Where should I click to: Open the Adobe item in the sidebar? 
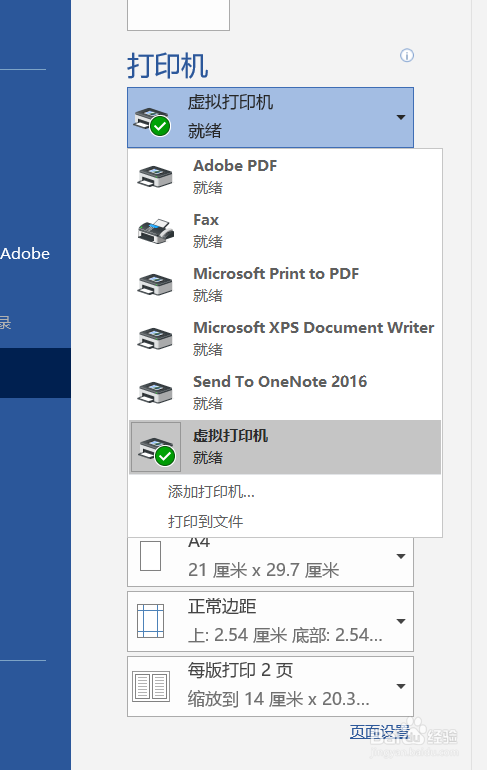pos(25,253)
